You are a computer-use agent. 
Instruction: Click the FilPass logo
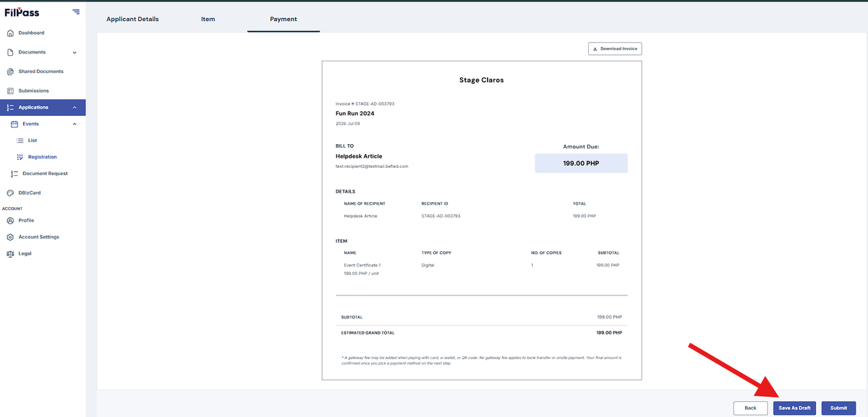coord(22,12)
